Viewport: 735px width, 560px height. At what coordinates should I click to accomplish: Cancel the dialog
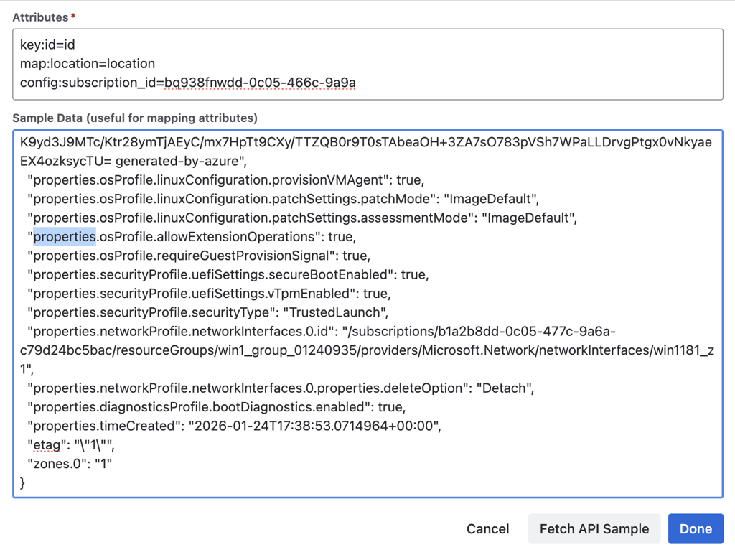pos(487,529)
